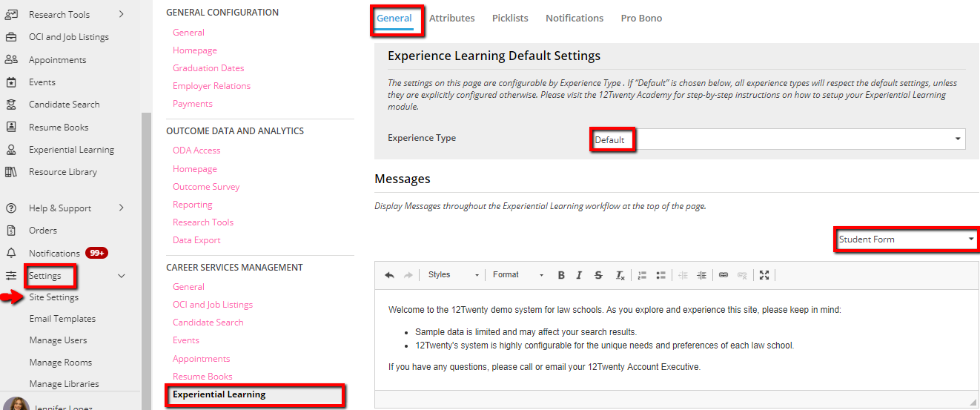This screenshot has width=980, height=410.
Task: Click inside the message text area
Action: pos(676,340)
